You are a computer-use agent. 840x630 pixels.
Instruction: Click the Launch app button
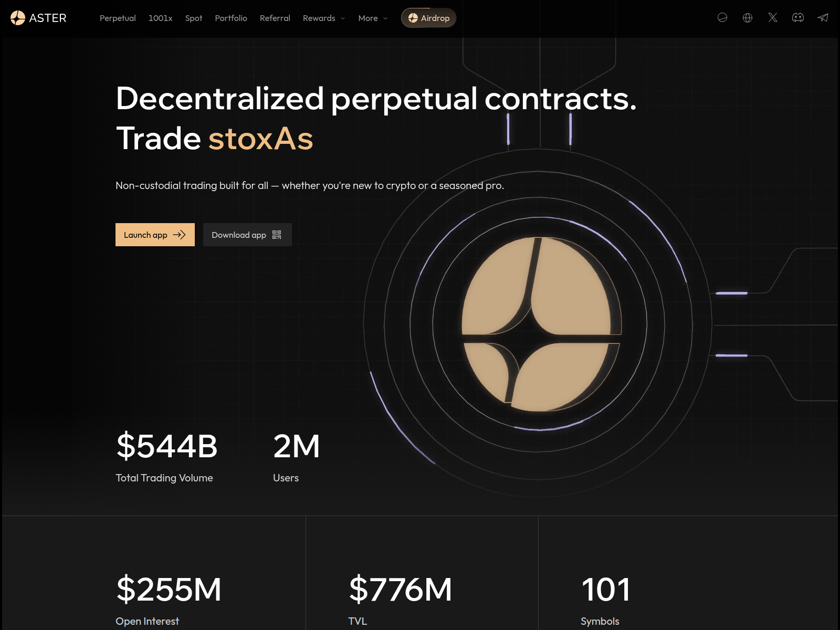(x=154, y=235)
